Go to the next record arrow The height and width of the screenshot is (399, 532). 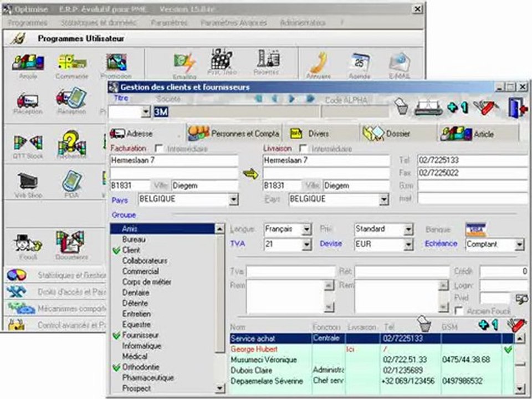point(291,99)
